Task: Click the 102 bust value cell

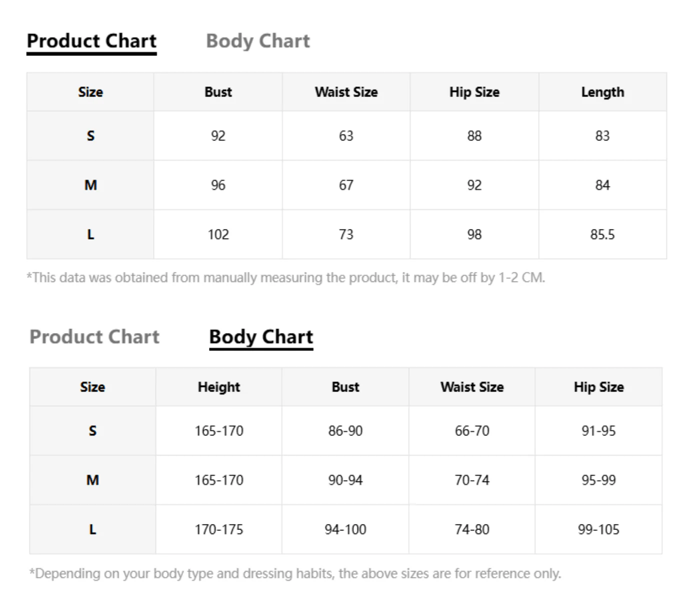Action: click(218, 234)
